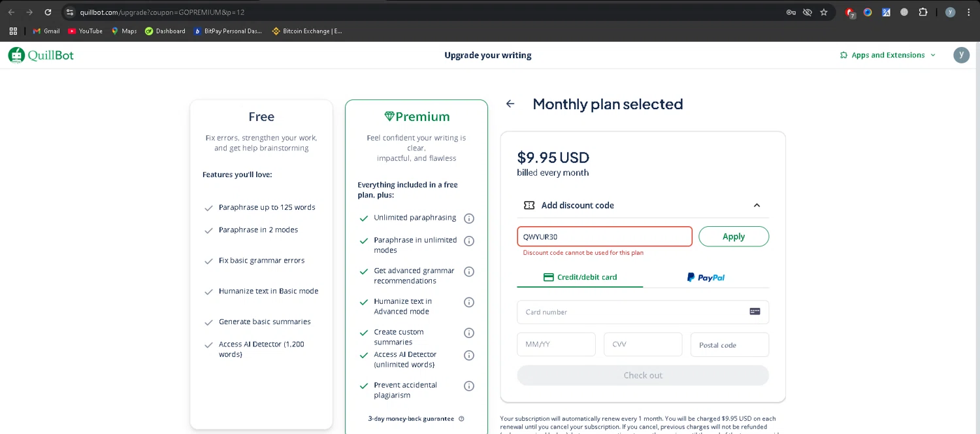Open the apps grid in bookmarks bar

point(13,31)
